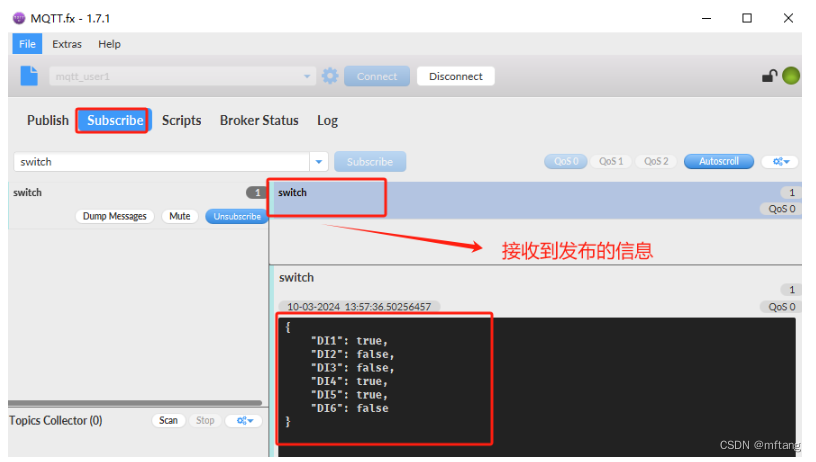Minimize the MQTT.fx window
The image size is (816, 462).
point(706,18)
